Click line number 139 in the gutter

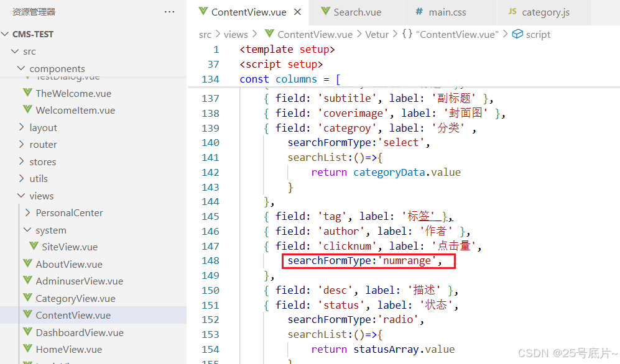210,129
